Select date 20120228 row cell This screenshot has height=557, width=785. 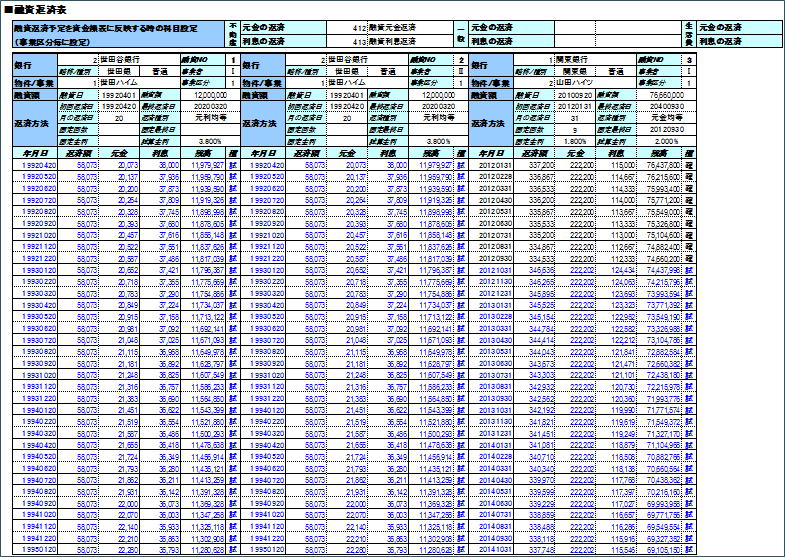(x=492, y=177)
